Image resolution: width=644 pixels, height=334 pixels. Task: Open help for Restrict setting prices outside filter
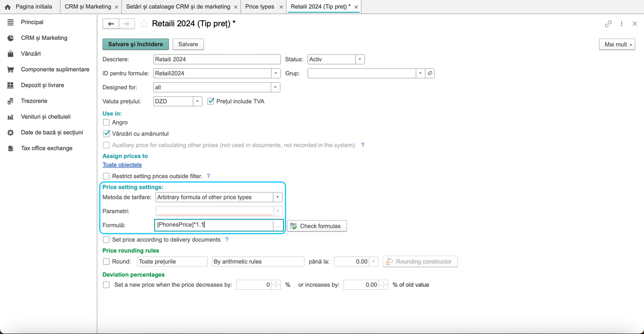(x=209, y=176)
